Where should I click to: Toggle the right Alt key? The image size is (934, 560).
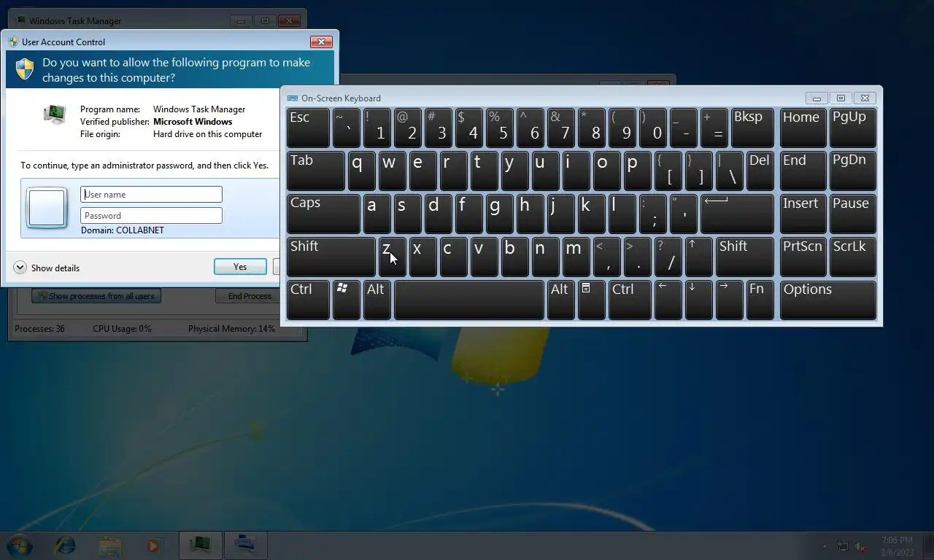tap(560, 300)
